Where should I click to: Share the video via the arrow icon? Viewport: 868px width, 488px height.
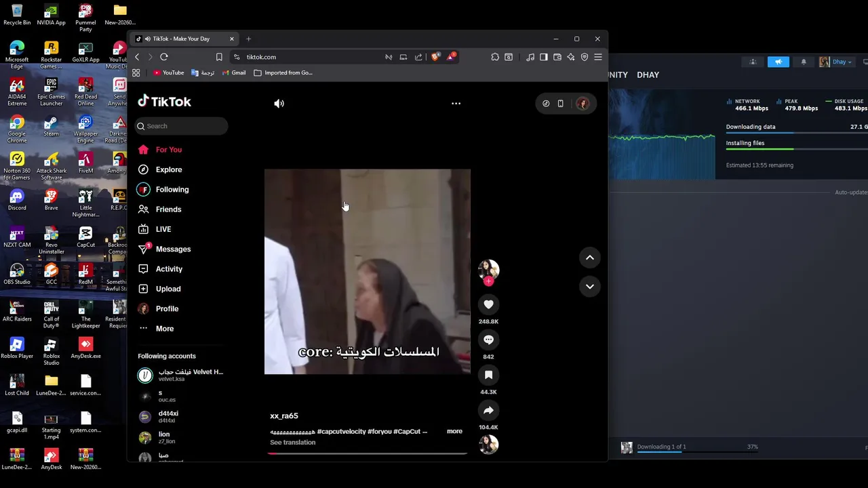[488, 410]
